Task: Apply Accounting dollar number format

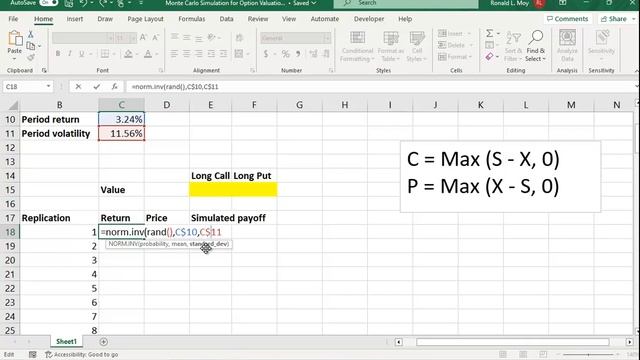Action: [266, 54]
